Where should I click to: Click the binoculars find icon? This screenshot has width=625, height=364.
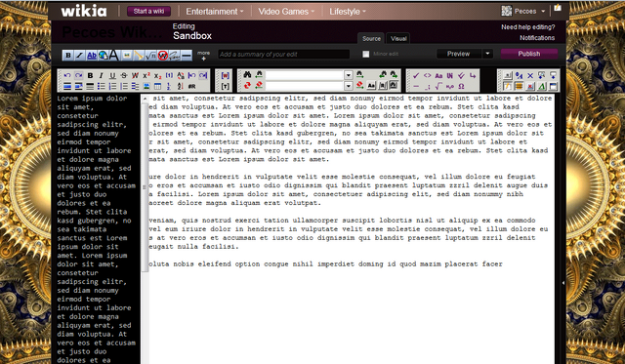(247, 75)
